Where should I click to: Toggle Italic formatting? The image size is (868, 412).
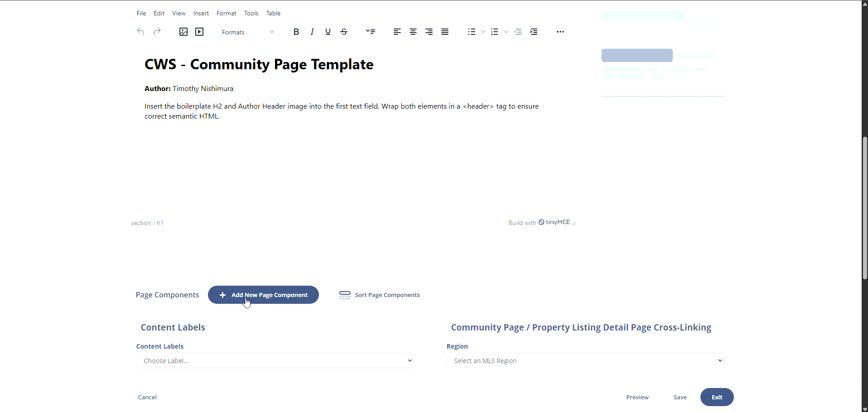(312, 32)
